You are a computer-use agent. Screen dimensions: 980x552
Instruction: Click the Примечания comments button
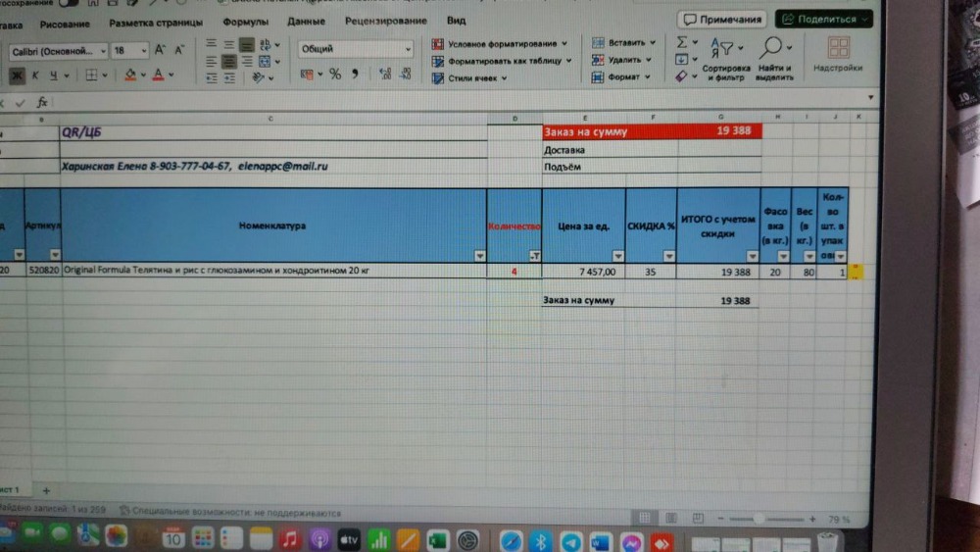pyautogui.click(x=723, y=19)
